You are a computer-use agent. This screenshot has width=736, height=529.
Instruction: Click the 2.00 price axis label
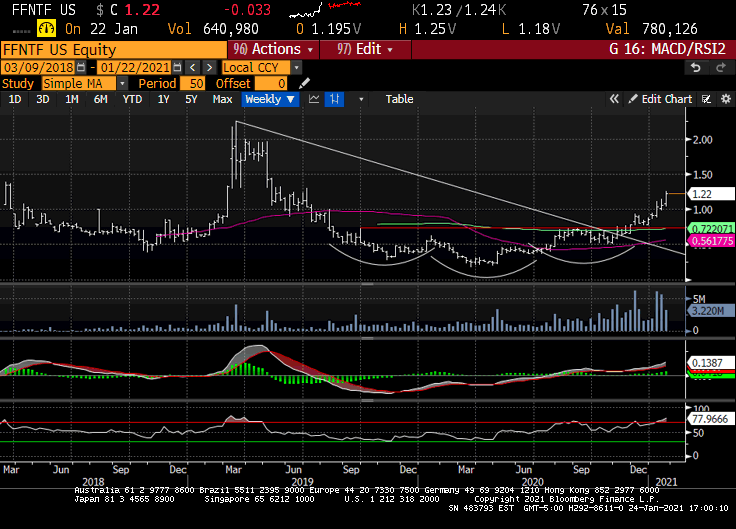pos(702,140)
